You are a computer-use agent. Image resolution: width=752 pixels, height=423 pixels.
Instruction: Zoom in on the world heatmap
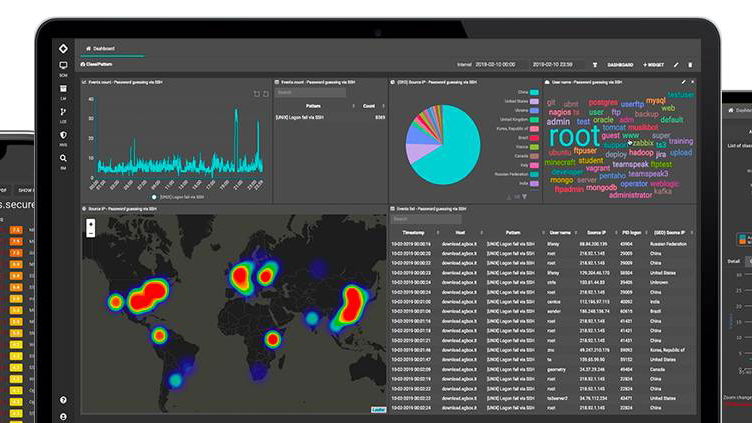[91, 222]
